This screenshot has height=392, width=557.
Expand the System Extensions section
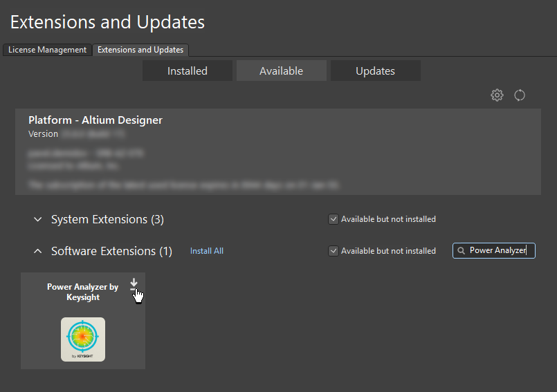point(37,219)
